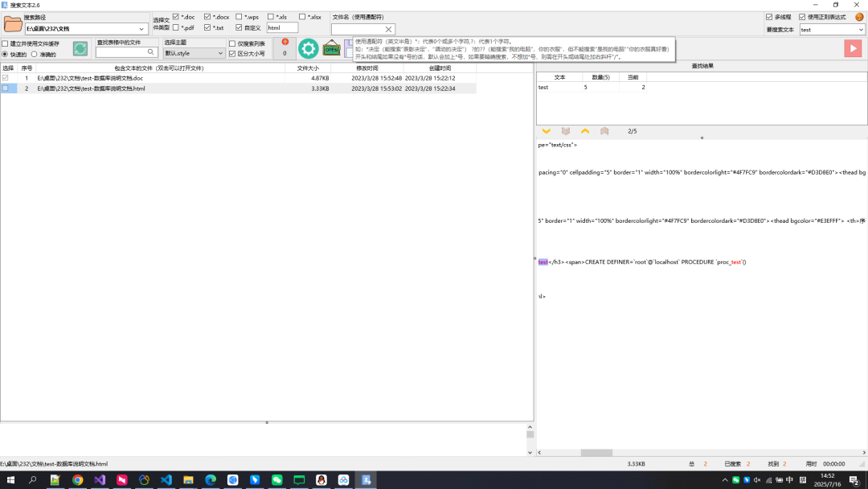This screenshot has height=489, width=868.
Task: Open Microsoft Edge from taskbar
Action: point(211,480)
